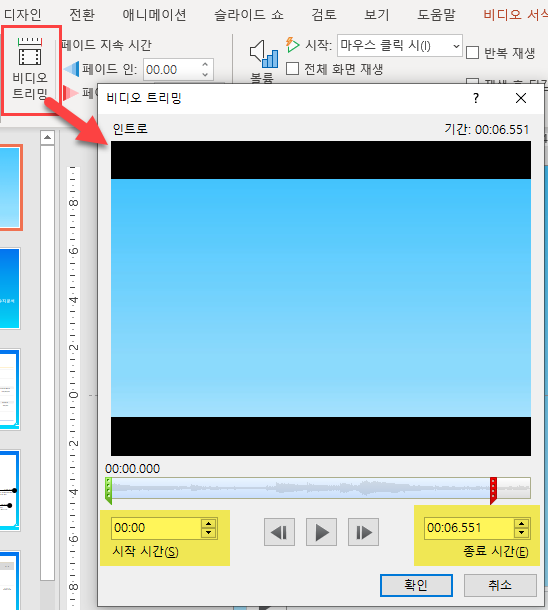The height and width of the screenshot is (610, 548).
Task: Click the 시작 시간 00:00 field
Action: pyautogui.click(x=156, y=528)
